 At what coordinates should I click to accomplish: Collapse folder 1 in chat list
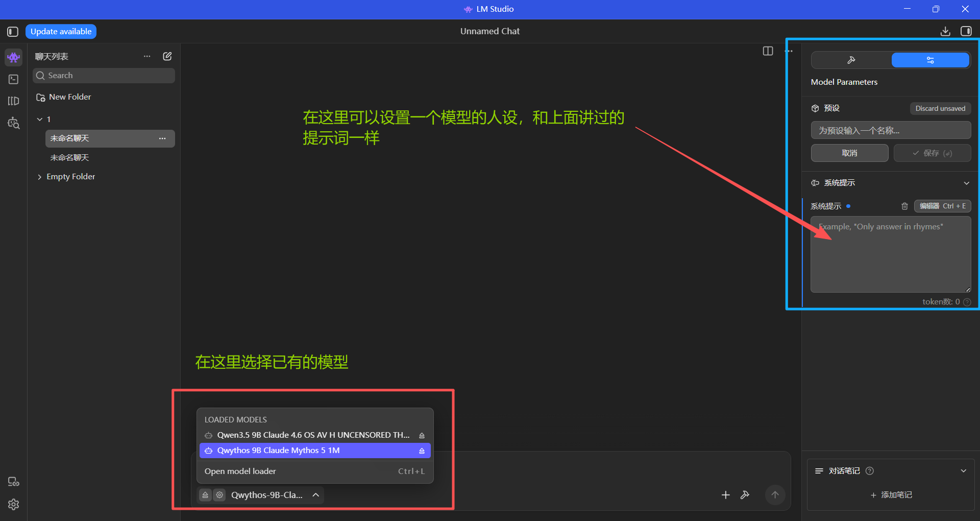point(40,120)
